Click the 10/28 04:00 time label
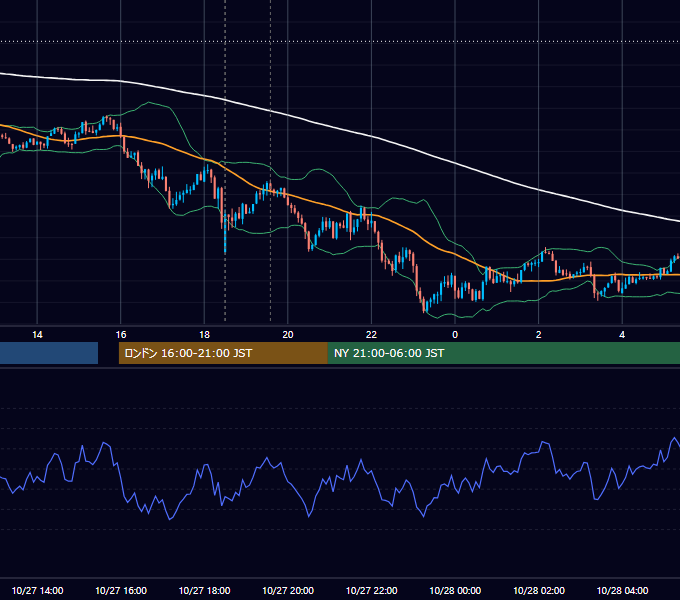This screenshot has height=600, width=680. tap(622, 590)
